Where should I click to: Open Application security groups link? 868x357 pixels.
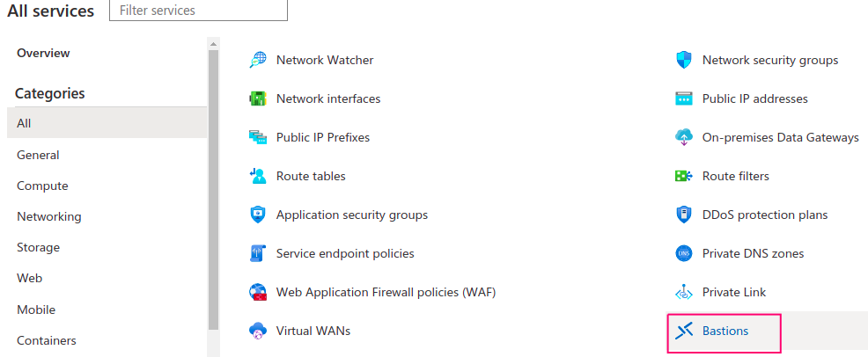tap(351, 215)
